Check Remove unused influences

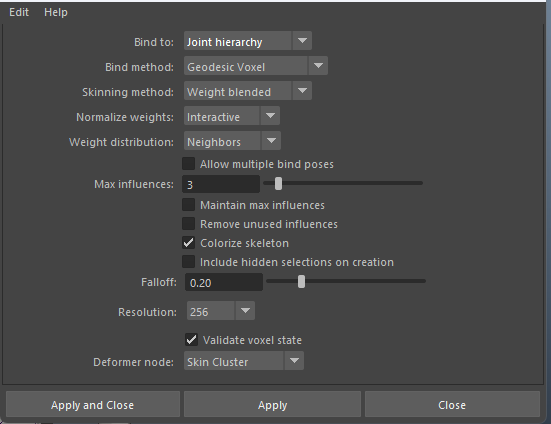click(189, 224)
